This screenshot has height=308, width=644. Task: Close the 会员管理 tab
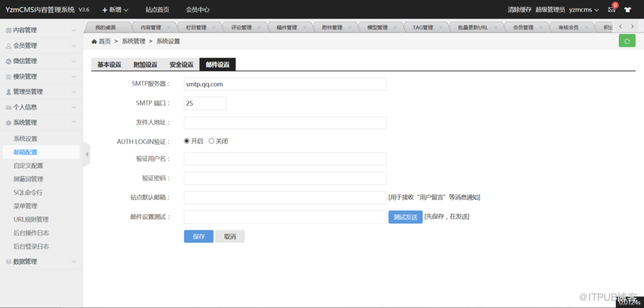click(541, 28)
